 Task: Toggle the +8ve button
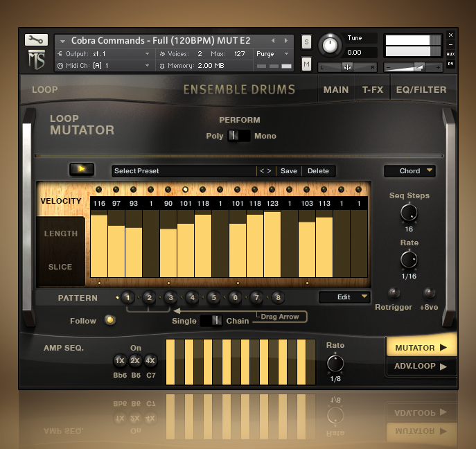[x=430, y=293]
